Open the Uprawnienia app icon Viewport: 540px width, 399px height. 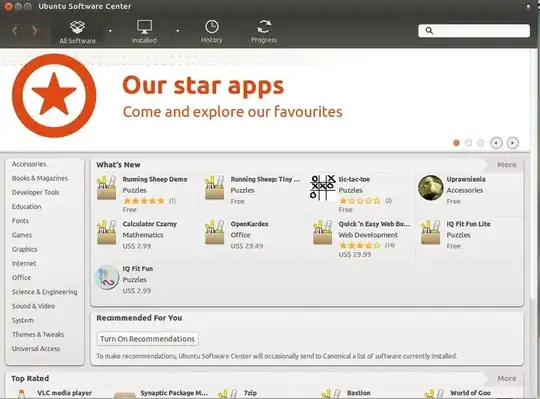(430, 188)
